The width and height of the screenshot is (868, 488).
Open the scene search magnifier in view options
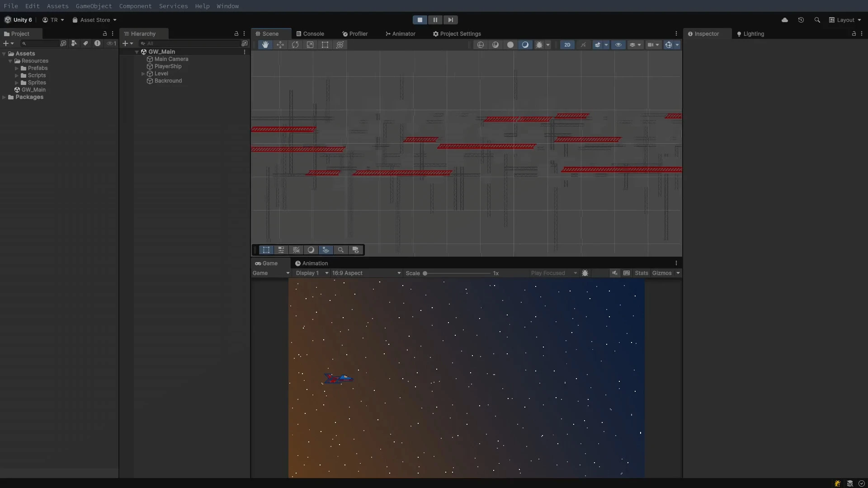(x=340, y=250)
